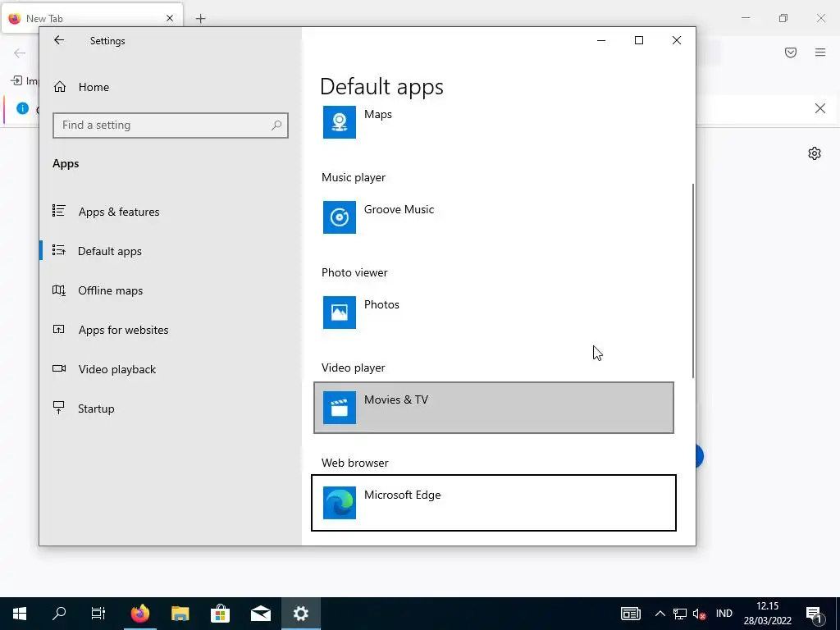Open network status tray icon

tap(680, 614)
